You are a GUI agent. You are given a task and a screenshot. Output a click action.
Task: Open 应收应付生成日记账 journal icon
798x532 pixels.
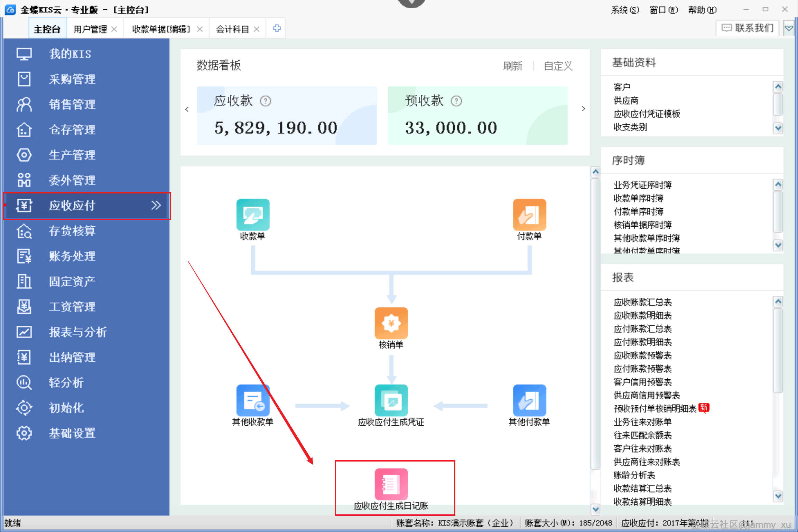coord(391,484)
